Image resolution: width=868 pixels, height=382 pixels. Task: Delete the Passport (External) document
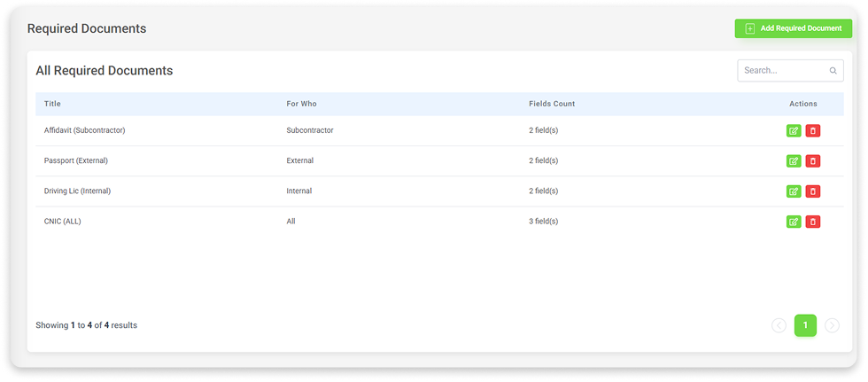point(813,161)
